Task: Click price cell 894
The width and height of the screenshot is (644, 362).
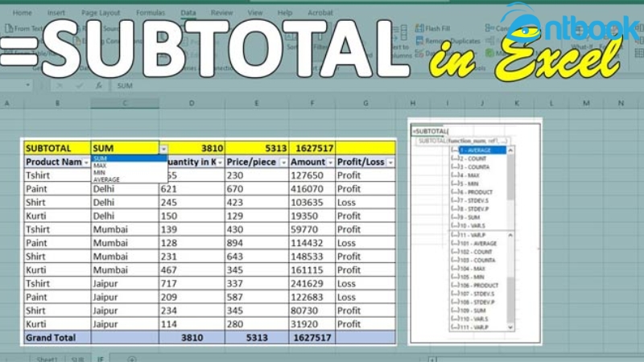Action: pyautogui.click(x=257, y=243)
